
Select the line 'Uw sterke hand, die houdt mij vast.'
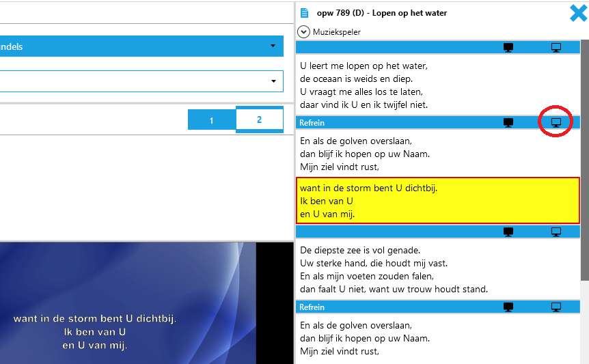click(374, 263)
